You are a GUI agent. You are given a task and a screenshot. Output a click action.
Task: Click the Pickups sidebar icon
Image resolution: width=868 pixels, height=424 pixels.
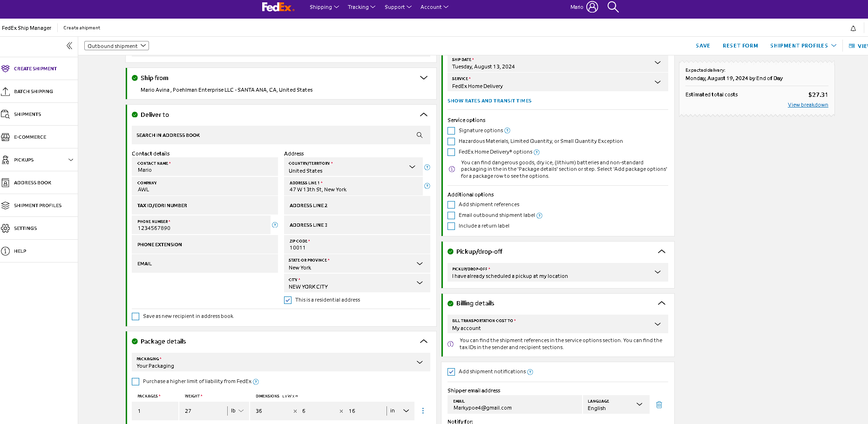(x=6, y=160)
